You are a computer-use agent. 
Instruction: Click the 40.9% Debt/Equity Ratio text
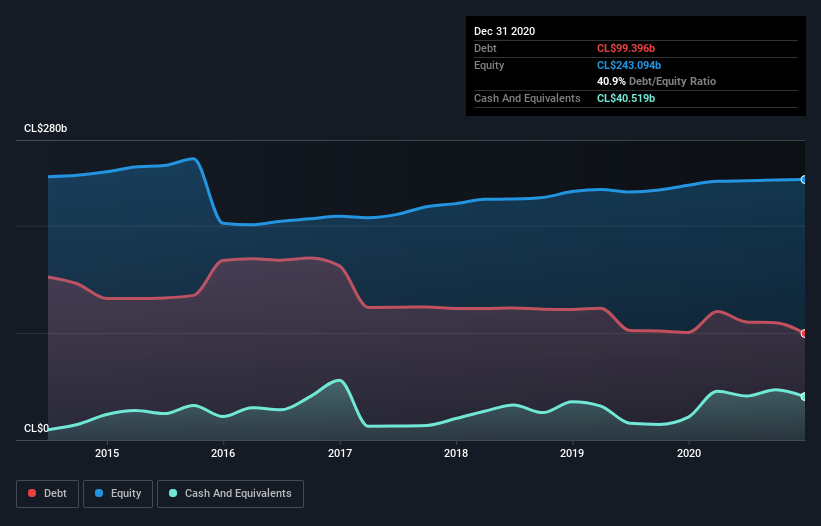pyautogui.click(x=657, y=81)
